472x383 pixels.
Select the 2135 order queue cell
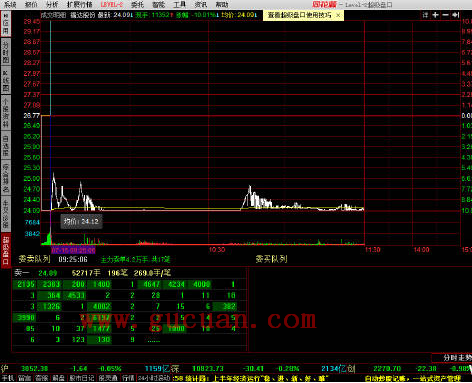click(x=24, y=284)
